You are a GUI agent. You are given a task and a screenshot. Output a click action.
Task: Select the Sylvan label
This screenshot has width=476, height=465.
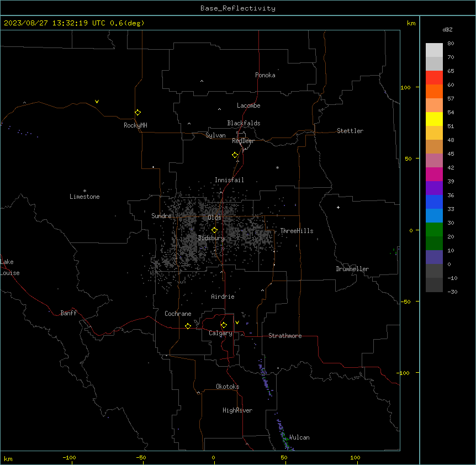[215, 135]
